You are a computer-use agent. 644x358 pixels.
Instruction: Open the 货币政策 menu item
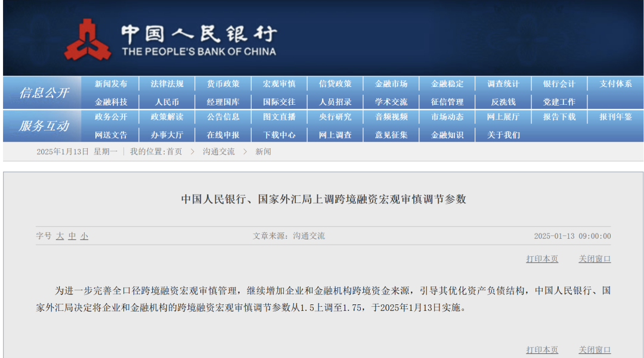point(223,84)
